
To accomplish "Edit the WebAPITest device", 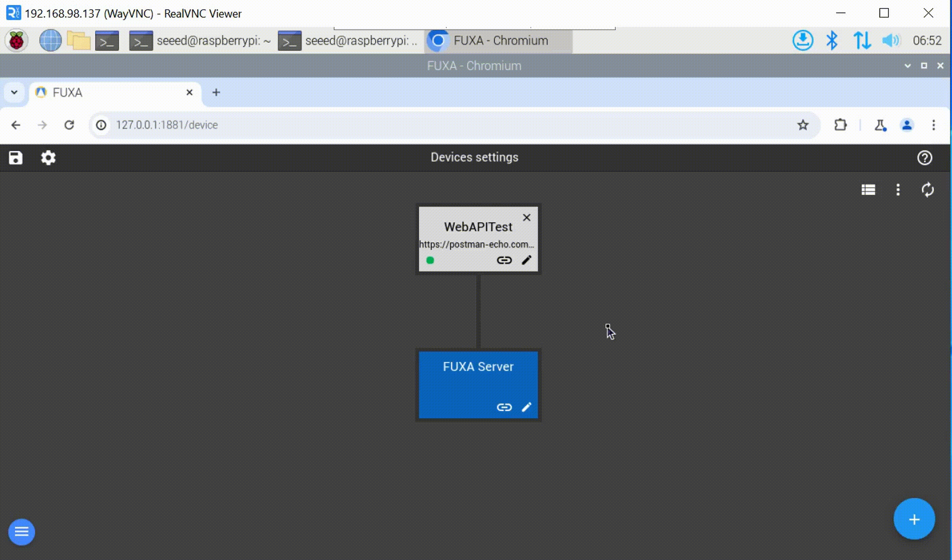I will point(526,260).
